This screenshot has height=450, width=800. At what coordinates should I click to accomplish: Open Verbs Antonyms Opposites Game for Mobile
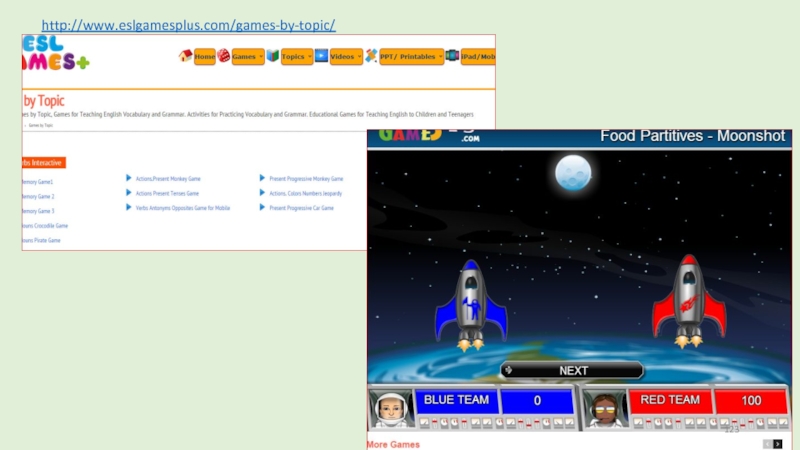click(x=183, y=208)
